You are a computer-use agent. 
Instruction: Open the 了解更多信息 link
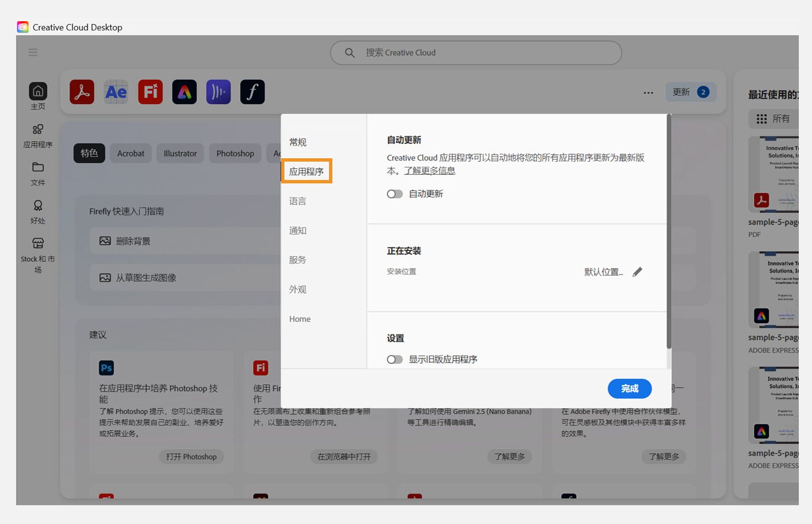point(429,170)
